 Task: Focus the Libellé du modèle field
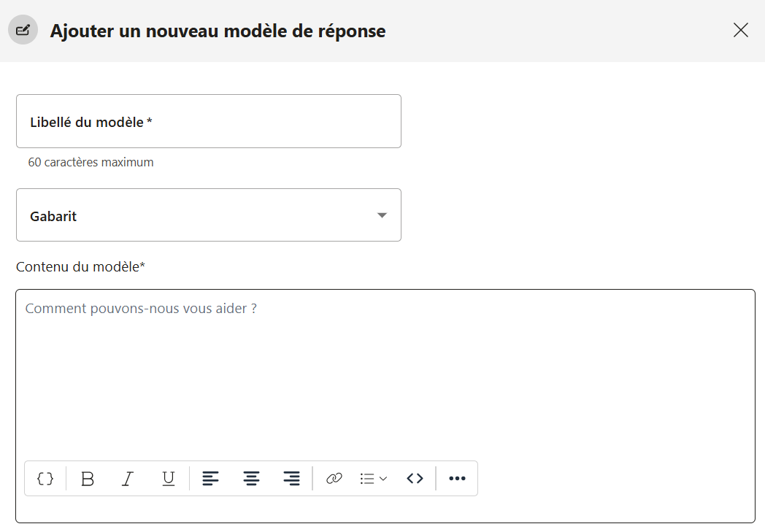coord(208,122)
